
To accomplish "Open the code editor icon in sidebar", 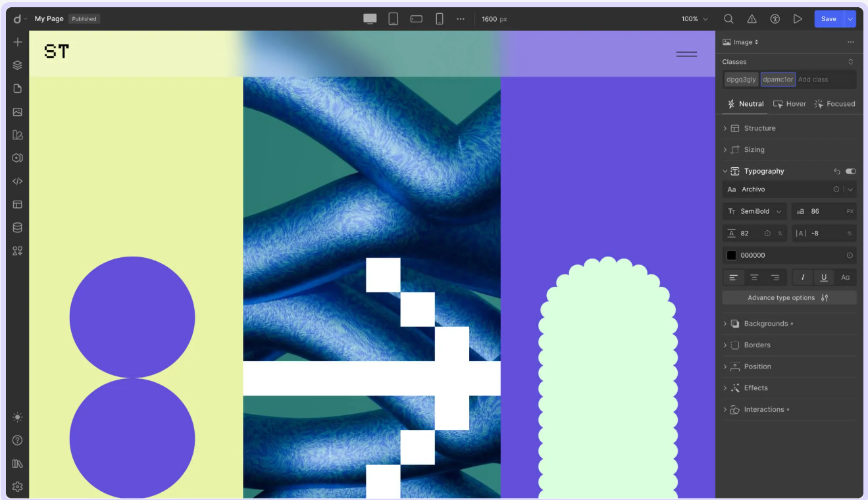I will (18, 181).
